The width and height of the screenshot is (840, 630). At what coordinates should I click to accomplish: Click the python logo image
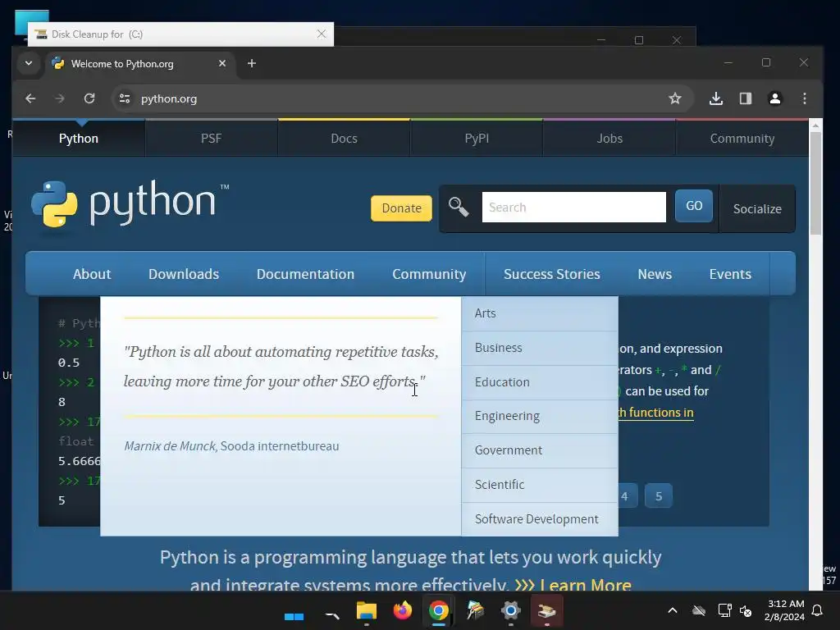point(130,203)
